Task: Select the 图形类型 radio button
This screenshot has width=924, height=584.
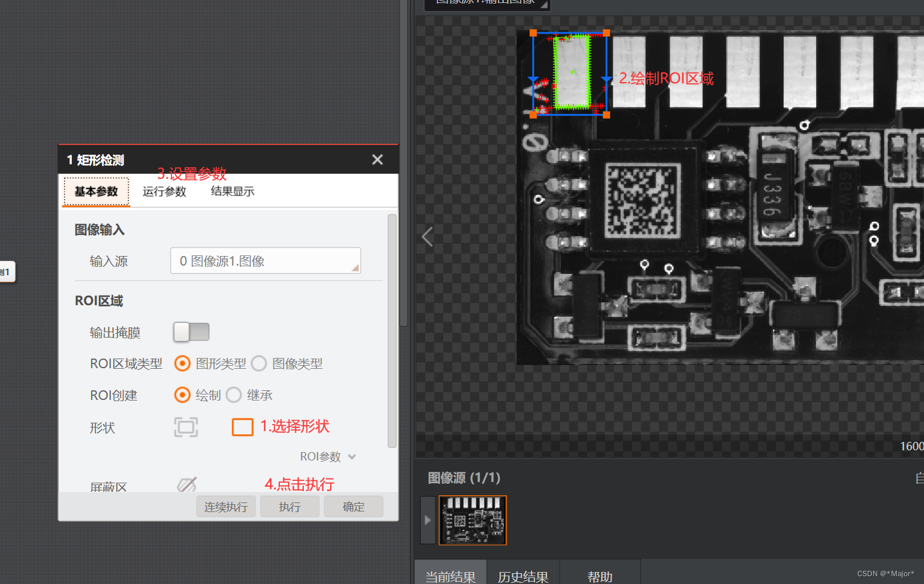Action: [x=182, y=363]
